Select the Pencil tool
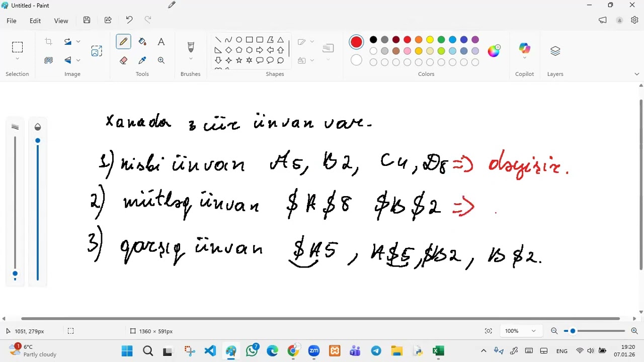 [123, 42]
